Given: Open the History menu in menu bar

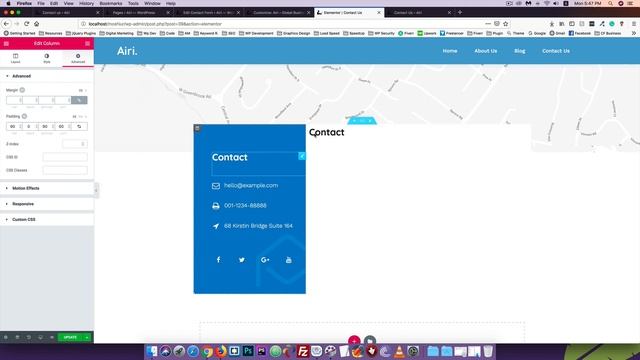Looking at the screenshot, I should (x=86, y=3).
